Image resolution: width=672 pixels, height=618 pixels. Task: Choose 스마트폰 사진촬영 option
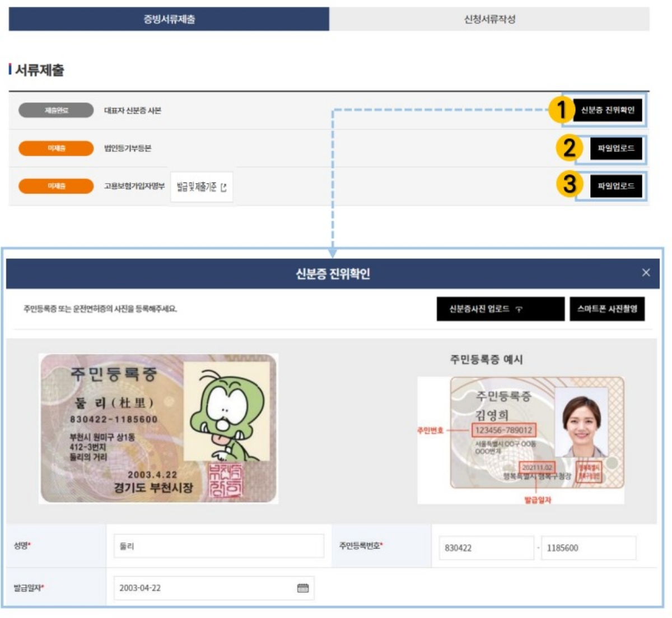click(x=607, y=309)
